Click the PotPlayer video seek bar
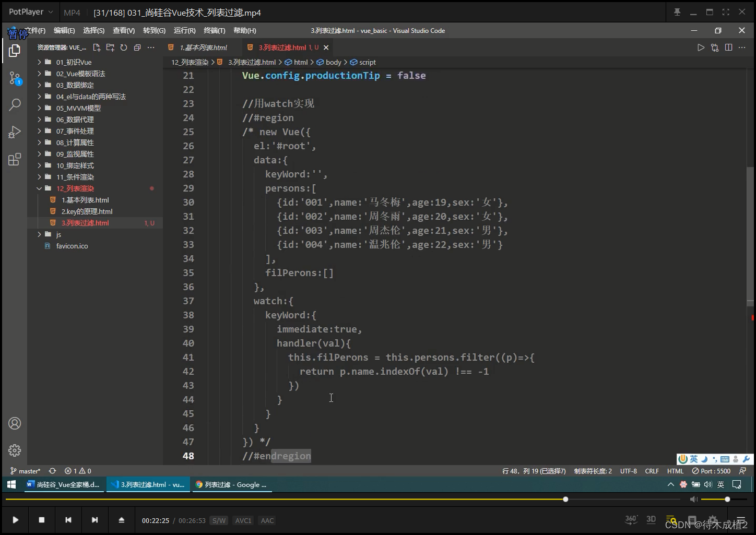The width and height of the screenshot is (756, 535). tap(342, 500)
